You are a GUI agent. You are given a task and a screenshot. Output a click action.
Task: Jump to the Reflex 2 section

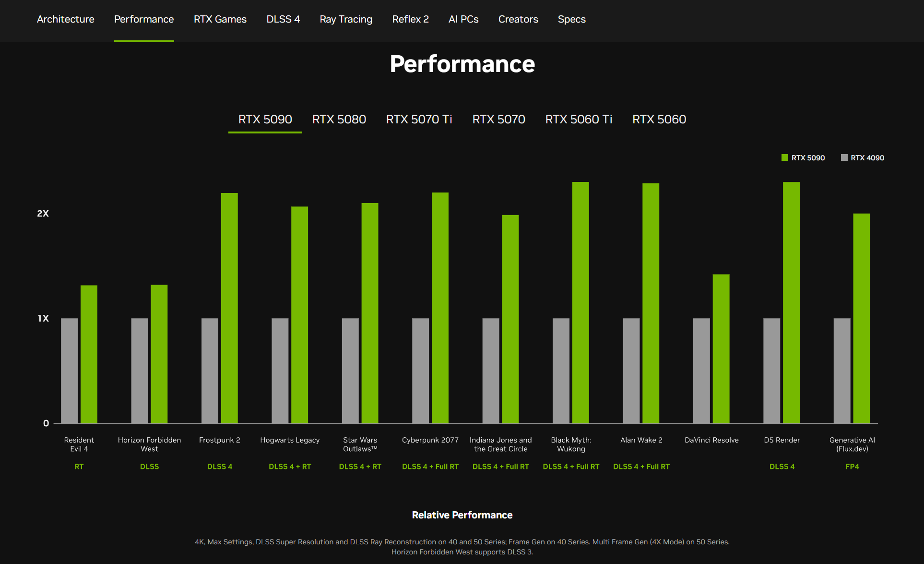tap(410, 19)
